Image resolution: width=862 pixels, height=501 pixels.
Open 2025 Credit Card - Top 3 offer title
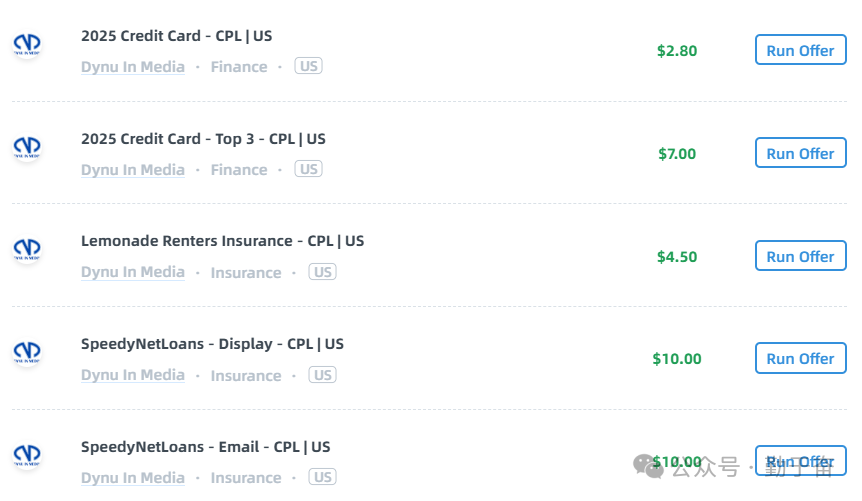click(203, 139)
